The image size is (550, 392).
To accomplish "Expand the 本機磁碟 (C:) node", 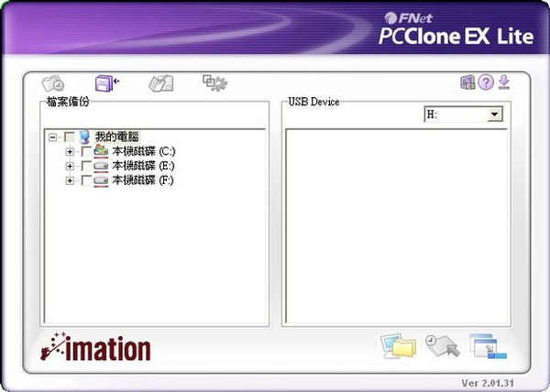I will pos(70,151).
